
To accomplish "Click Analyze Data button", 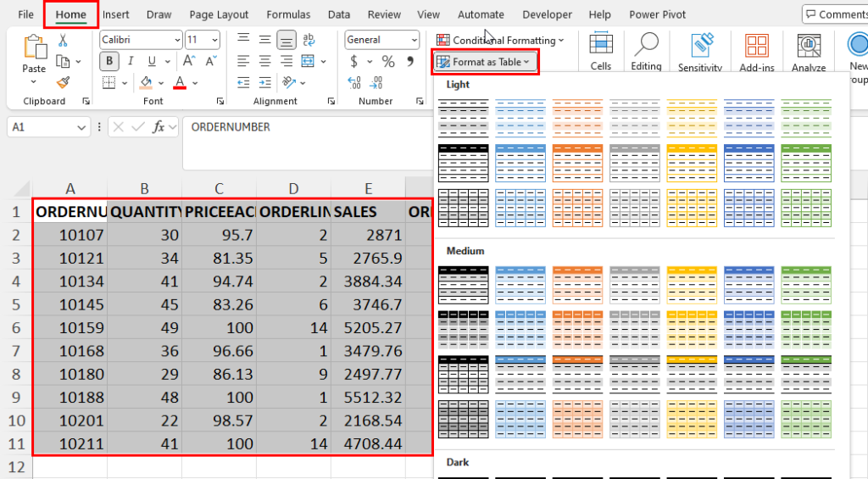I will pos(809,52).
